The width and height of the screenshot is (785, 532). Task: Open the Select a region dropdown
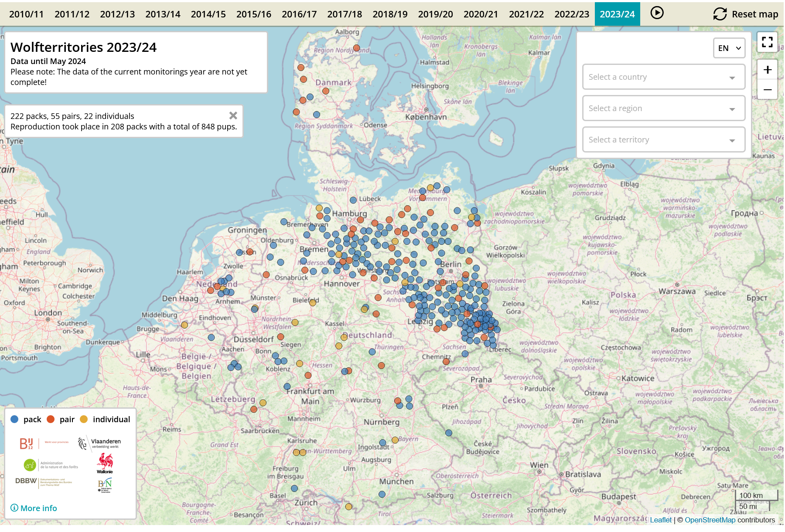663,108
